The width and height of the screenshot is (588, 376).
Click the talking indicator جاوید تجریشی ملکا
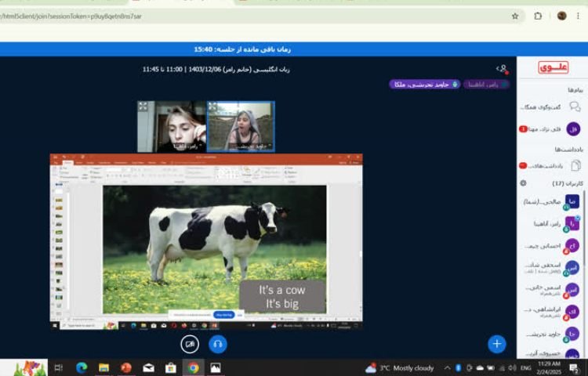424,85
